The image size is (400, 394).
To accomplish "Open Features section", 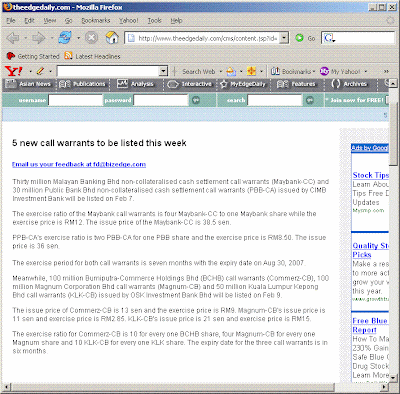I will pyautogui.click(x=296, y=84).
